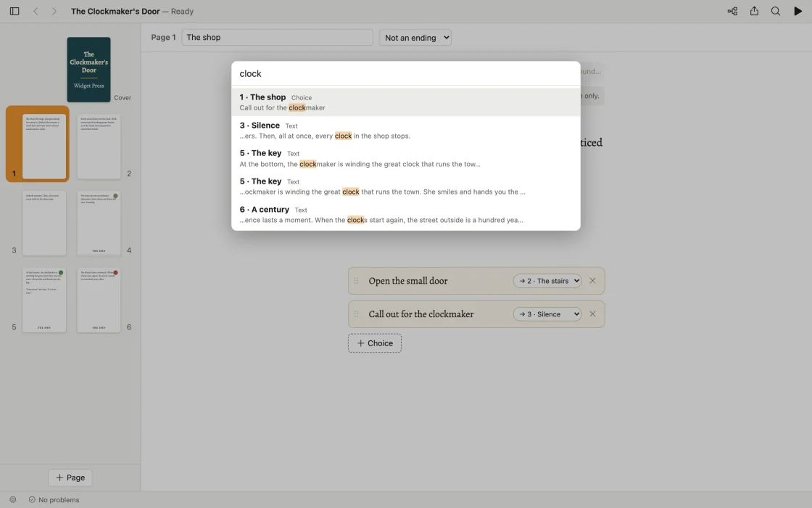Select search result 1 · The shop
The width and height of the screenshot is (812, 508).
405,102
